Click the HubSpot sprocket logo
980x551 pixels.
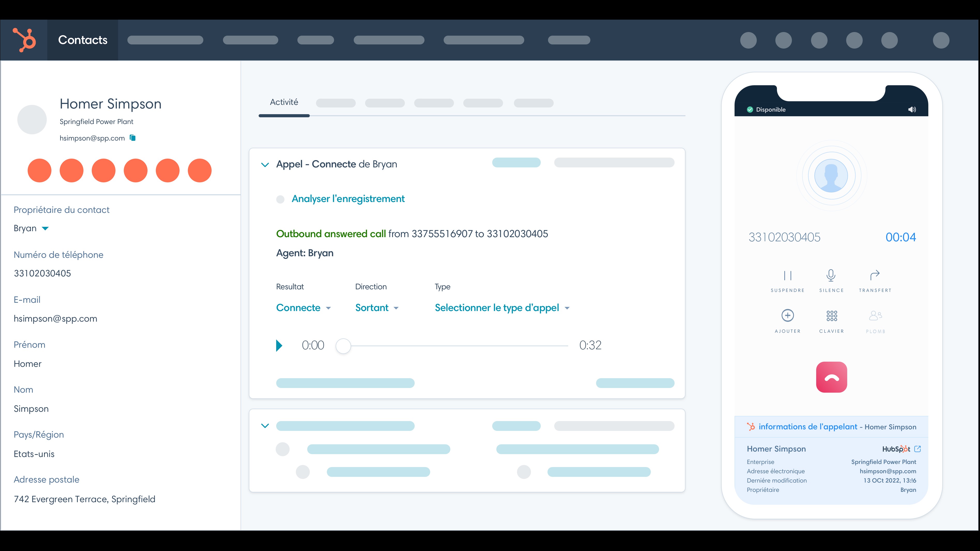(24, 40)
